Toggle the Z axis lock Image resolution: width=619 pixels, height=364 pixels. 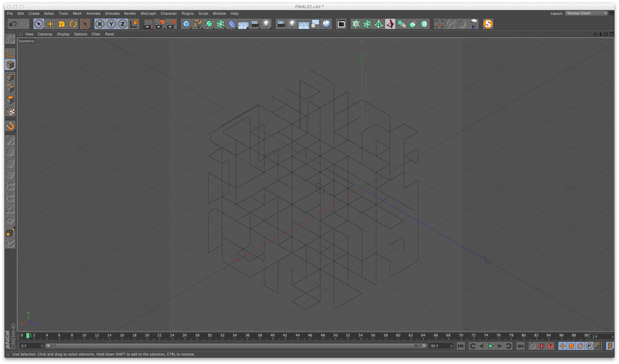123,24
